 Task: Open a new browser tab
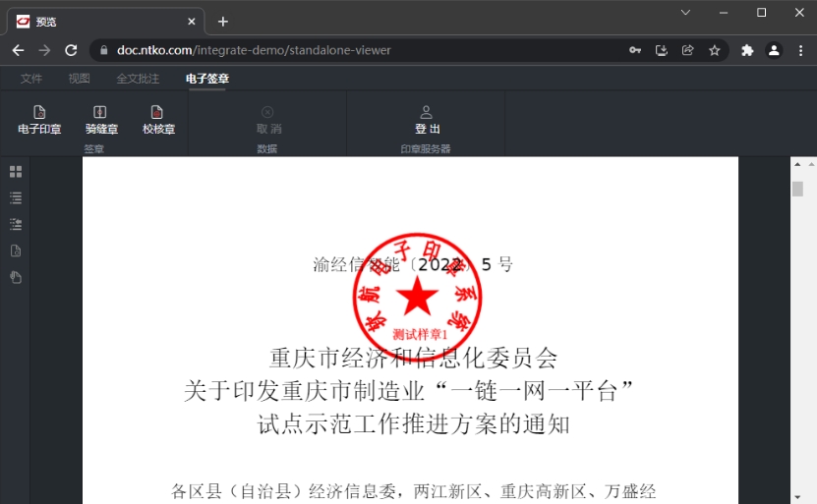[223, 22]
